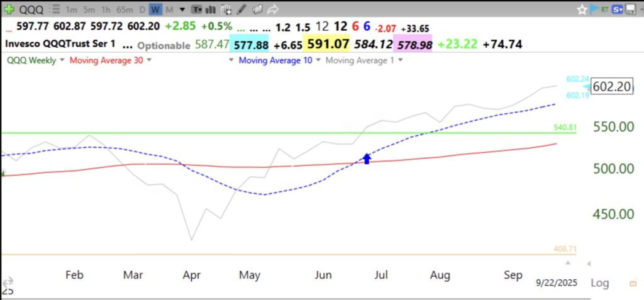
Task: Switch to the Daily (D) time frame
Action: [142, 9]
